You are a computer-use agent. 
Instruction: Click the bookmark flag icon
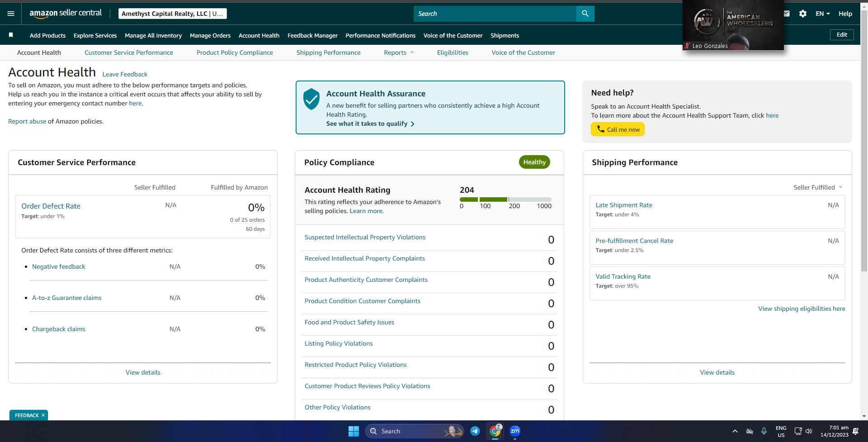(x=11, y=35)
